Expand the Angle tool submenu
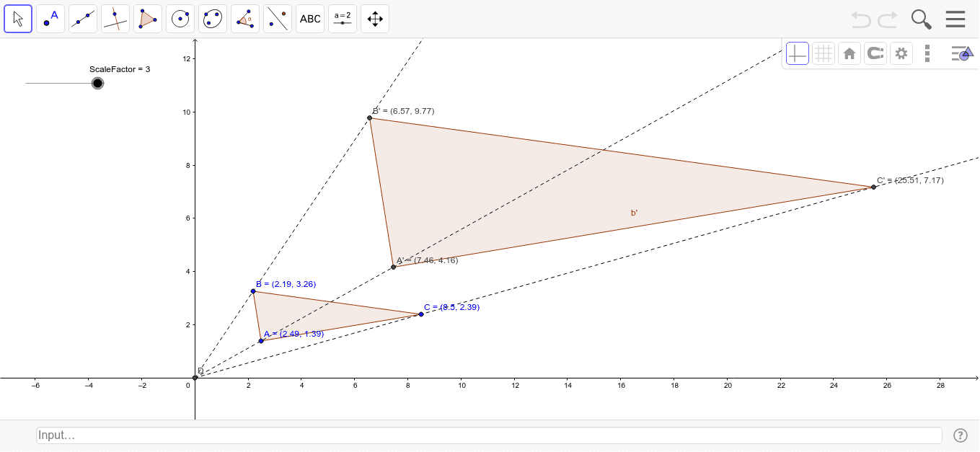 point(244,18)
